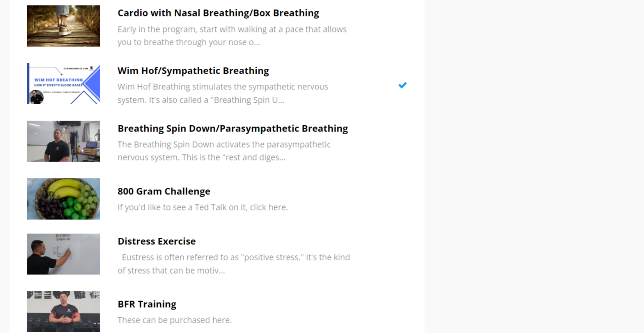The height and width of the screenshot is (333, 644).
Task: Open 'Breathing Spin Down/Parasympathetic Breathing' lesson title
Action: click(232, 128)
